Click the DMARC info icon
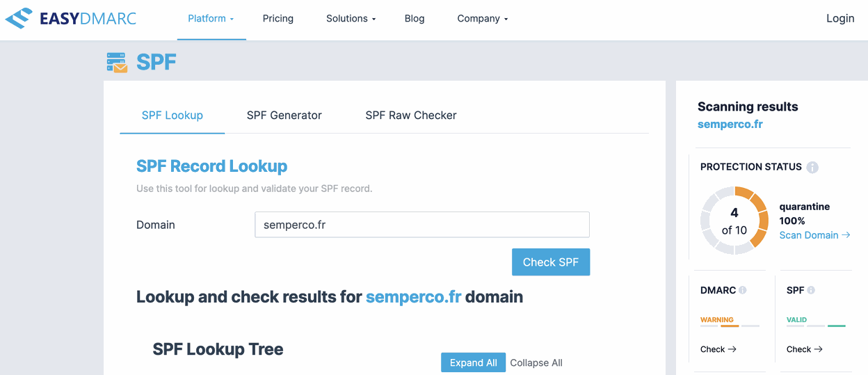Image resolution: width=868 pixels, height=375 pixels. coord(743,290)
